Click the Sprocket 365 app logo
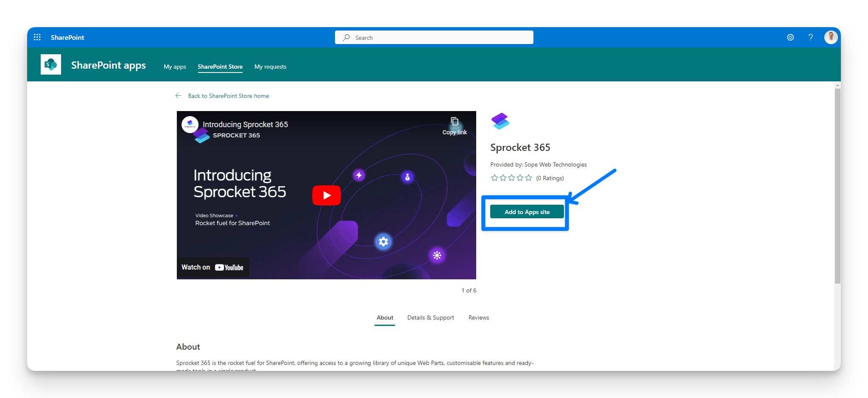868x398 pixels. [500, 121]
